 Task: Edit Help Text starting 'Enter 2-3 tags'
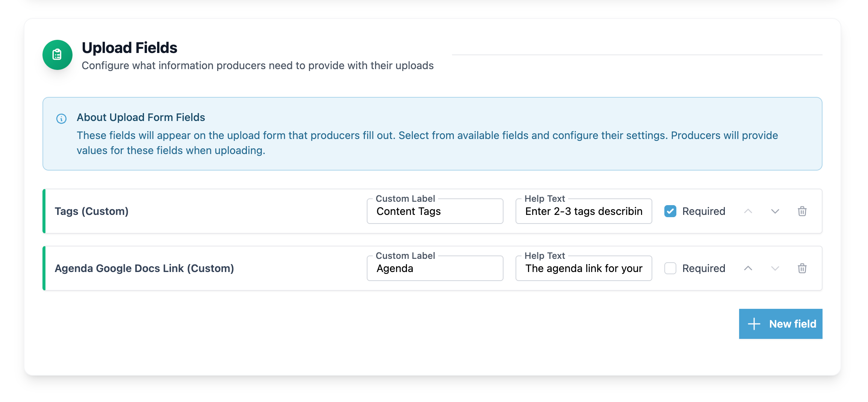pos(584,211)
